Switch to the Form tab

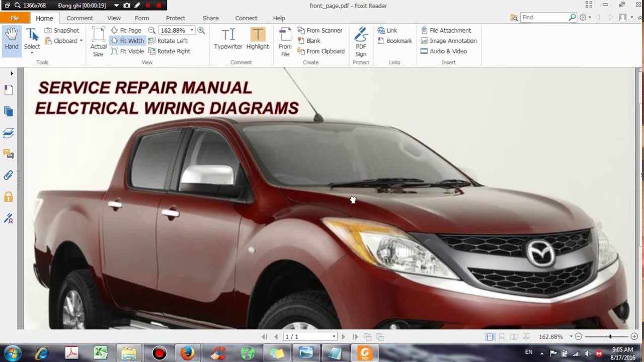[142, 18]
